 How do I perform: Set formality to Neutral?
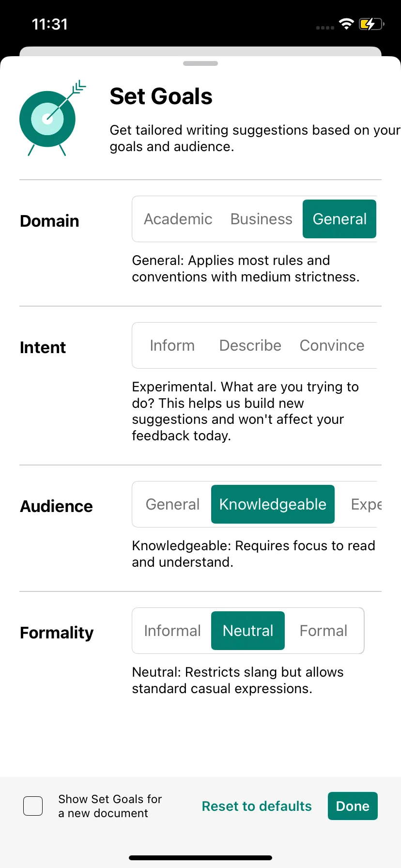point(248,631)
